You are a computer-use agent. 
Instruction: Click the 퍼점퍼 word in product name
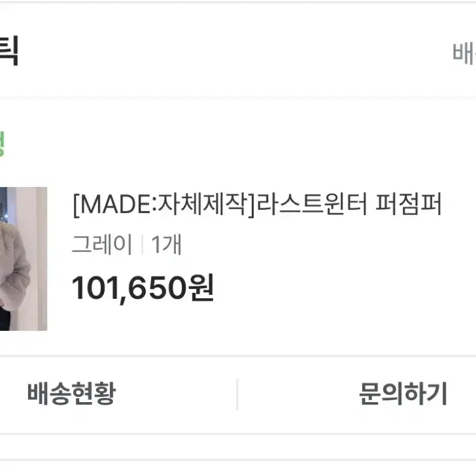(x=409, y=204)
